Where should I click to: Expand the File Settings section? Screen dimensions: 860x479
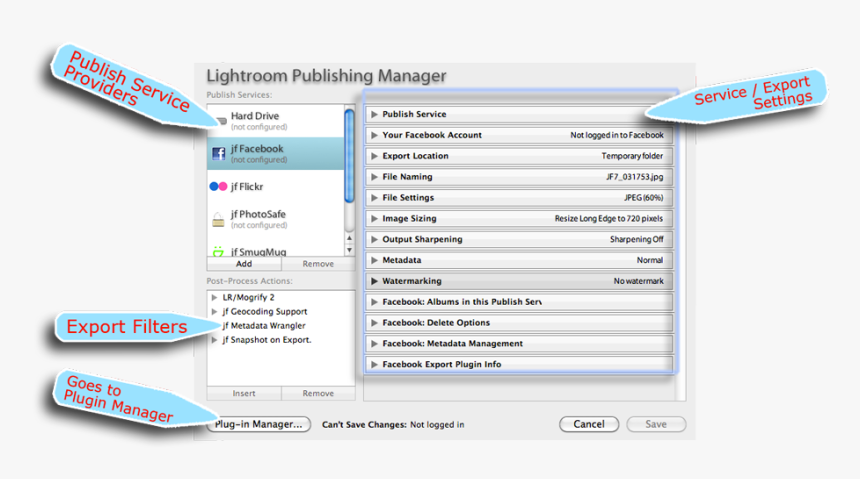[x=374, y=198]
